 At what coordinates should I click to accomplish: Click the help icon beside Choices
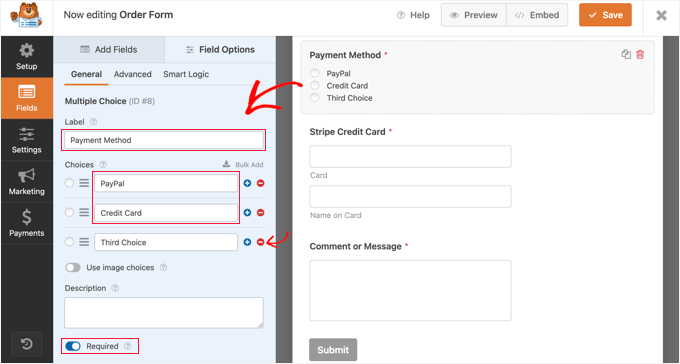pos(103,165)
